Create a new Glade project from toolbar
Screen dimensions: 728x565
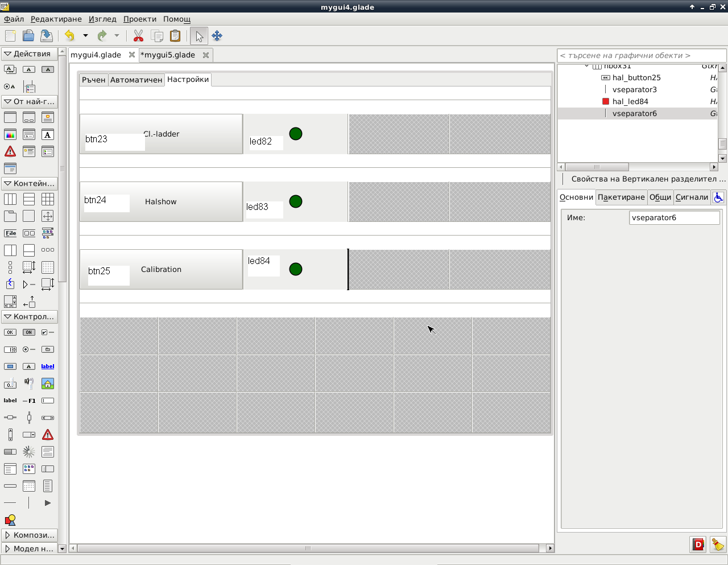10,36
